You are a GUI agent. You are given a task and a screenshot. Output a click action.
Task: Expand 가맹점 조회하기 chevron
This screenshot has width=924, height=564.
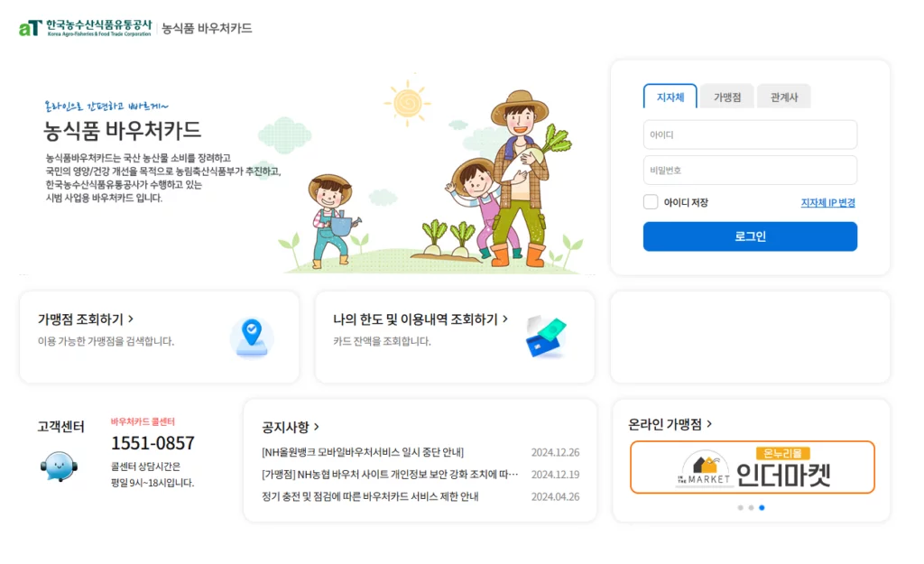click(x=131, y=319)
